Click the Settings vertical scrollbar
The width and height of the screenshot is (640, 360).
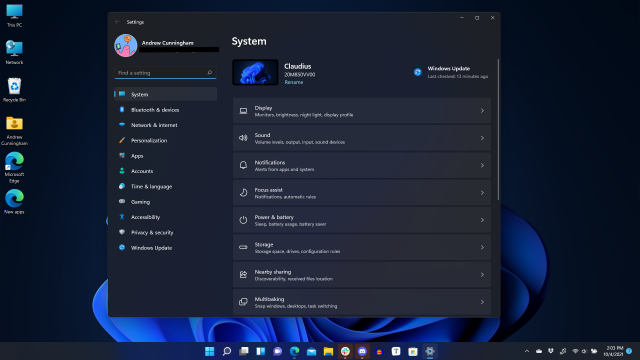pos(498,130)
